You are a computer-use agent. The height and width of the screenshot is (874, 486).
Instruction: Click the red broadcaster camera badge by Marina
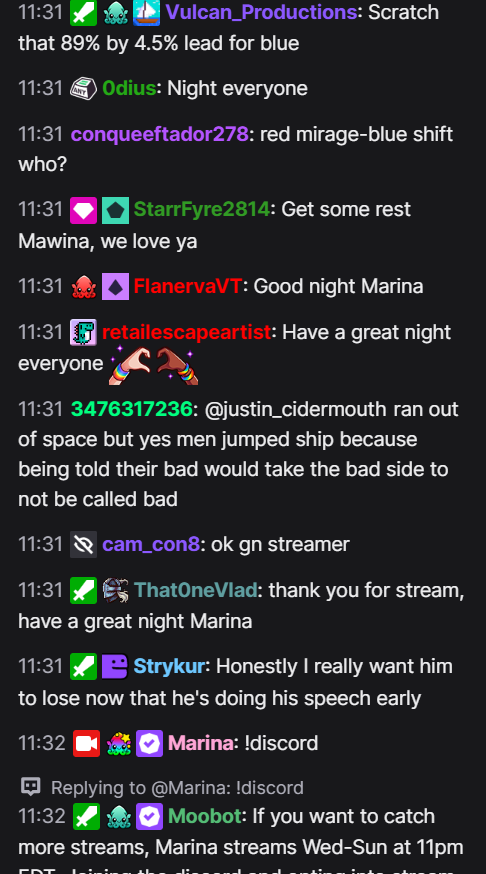point(86,744)
